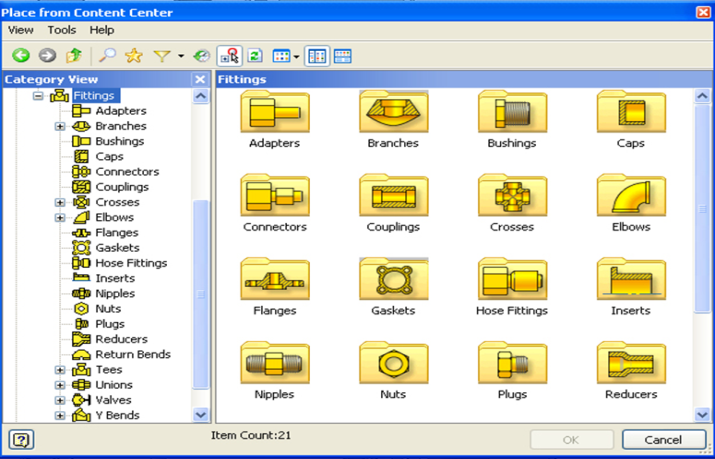This screenshot has height=459, width=715.
Task: Expand the Crosses tree node
Action: 60,202
